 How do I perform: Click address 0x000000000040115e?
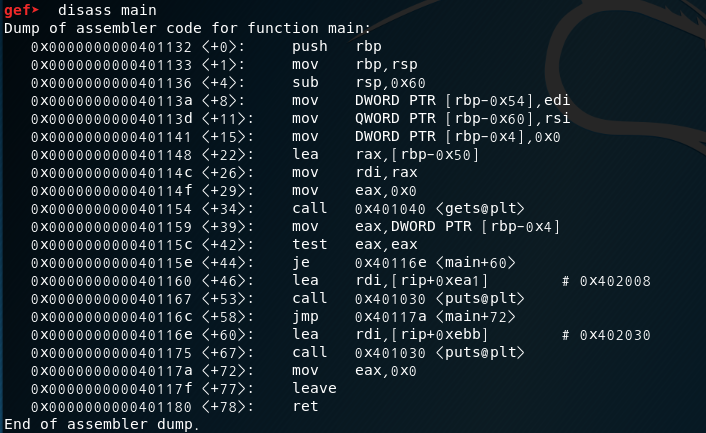[x=111, y=263]
